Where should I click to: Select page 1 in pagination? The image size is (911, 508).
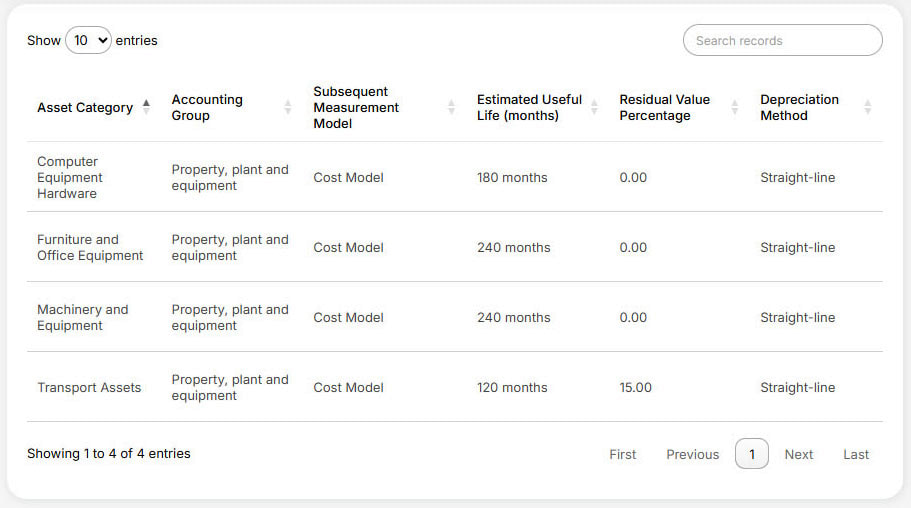pyautogui.click(x=751, y=454)
